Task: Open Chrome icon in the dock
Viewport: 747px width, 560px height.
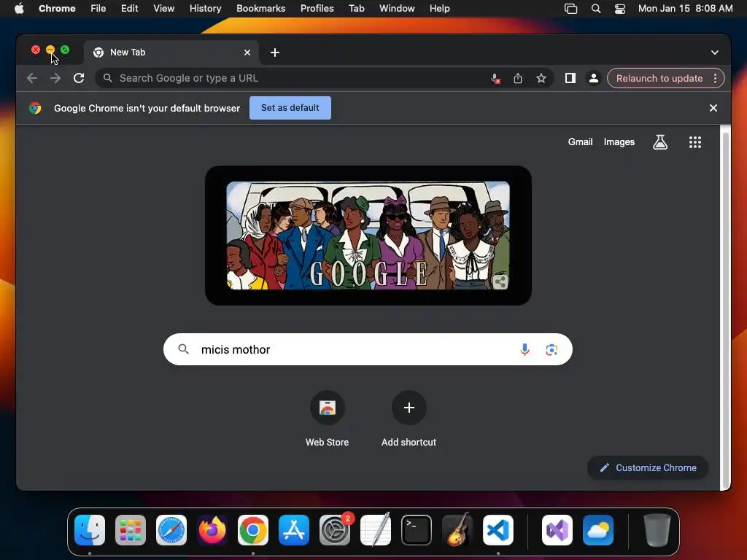Action: pos(253,529)
